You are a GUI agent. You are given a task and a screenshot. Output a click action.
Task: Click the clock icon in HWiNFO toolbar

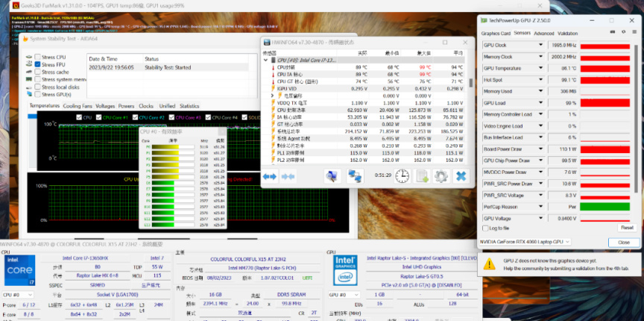(x=402, y=176)
